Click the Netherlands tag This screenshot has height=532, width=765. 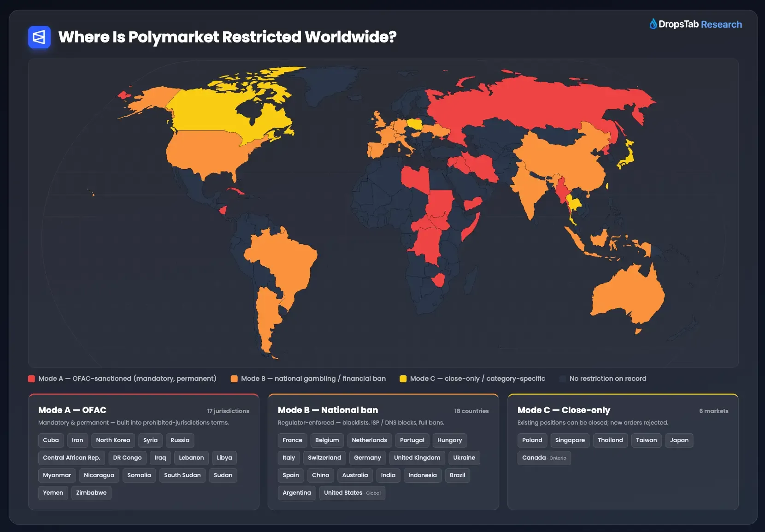pos(370,440)
